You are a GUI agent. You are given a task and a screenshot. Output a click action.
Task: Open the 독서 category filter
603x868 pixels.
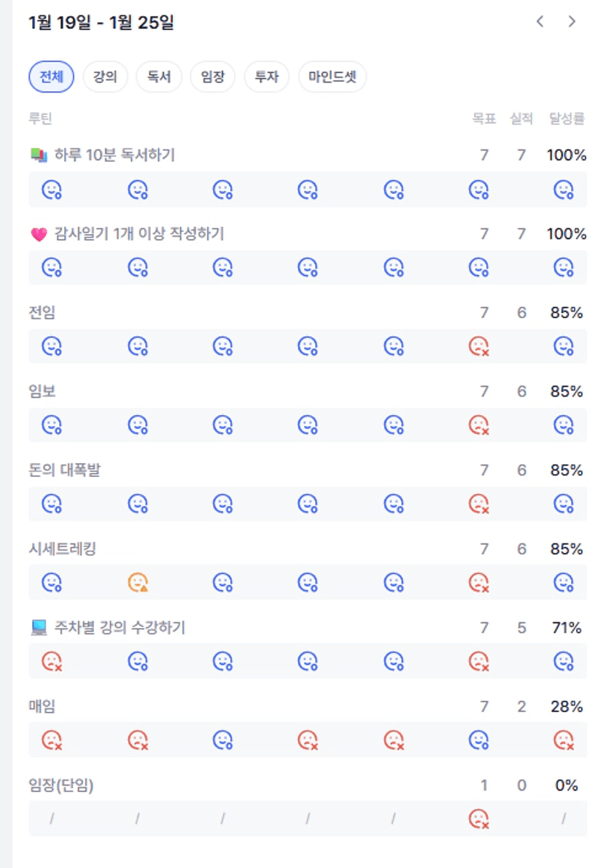[158, 77]
